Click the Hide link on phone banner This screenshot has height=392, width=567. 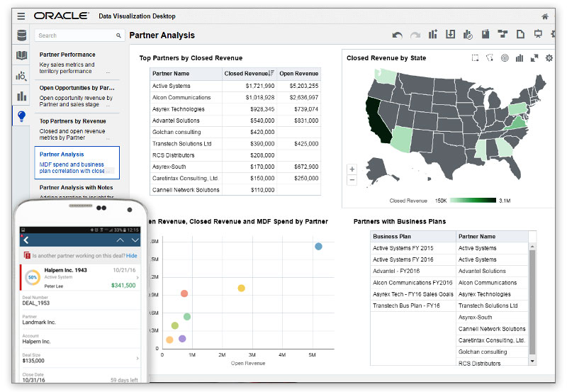tap(132, 255)
